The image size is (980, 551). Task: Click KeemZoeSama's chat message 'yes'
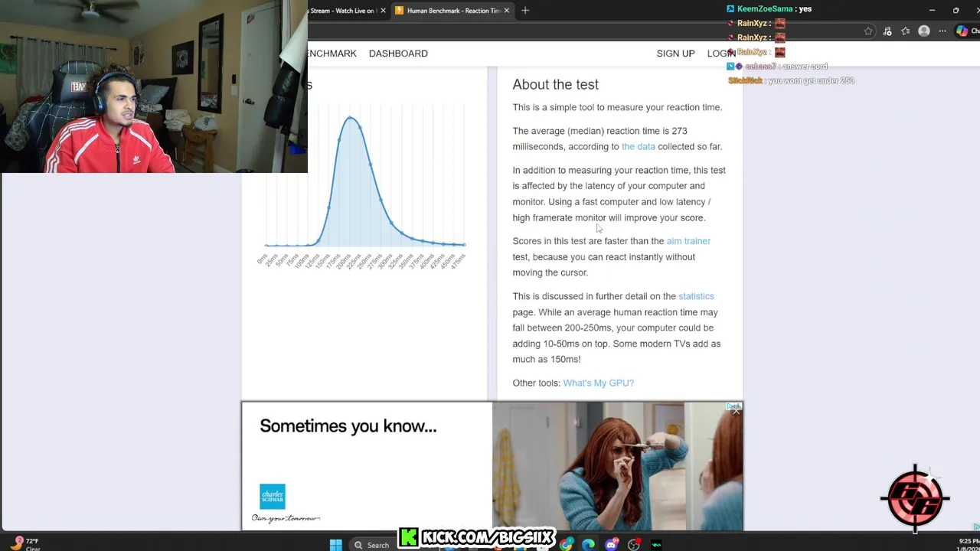769,9
